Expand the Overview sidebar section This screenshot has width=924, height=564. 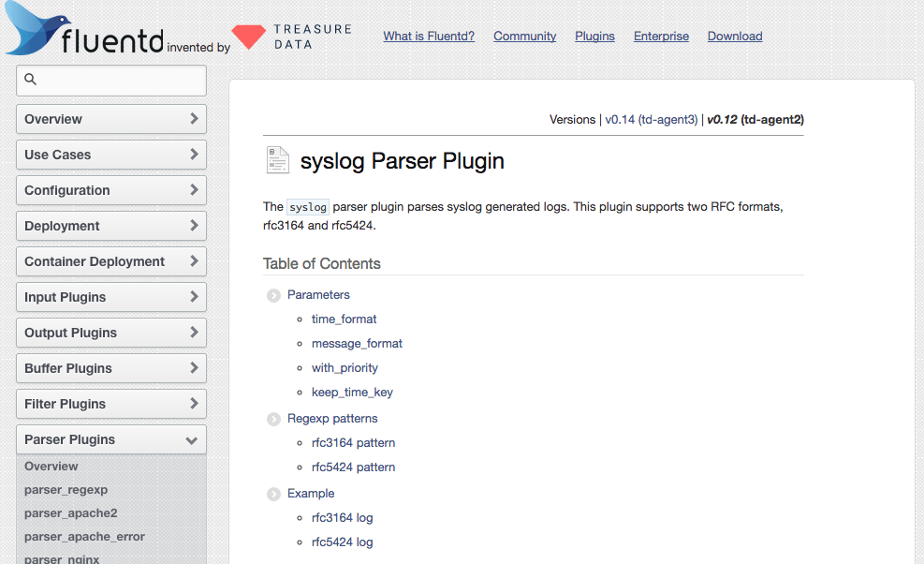110,119
